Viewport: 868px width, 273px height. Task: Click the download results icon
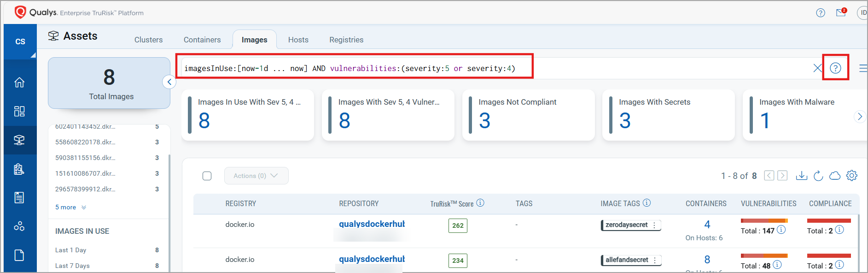801,176
